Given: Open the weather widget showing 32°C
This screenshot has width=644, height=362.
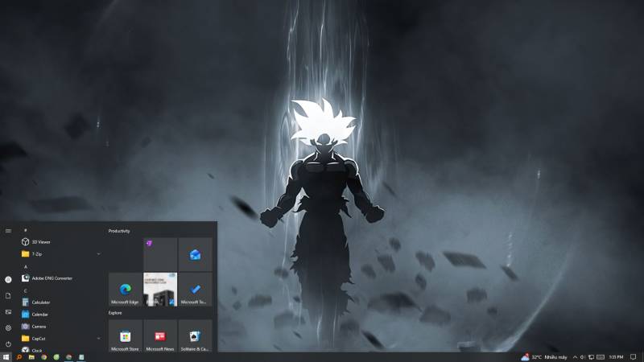Looking at the screenshot, I should pyautogui.click(x=544, y=357).
